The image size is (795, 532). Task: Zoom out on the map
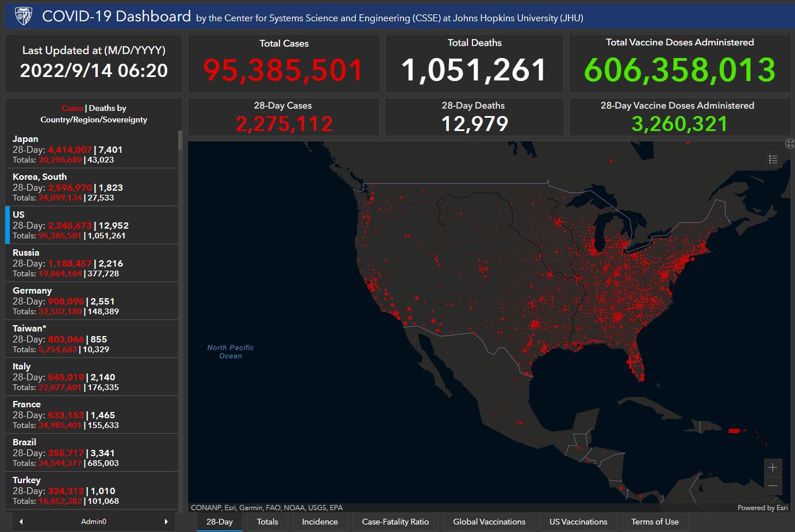773,485
